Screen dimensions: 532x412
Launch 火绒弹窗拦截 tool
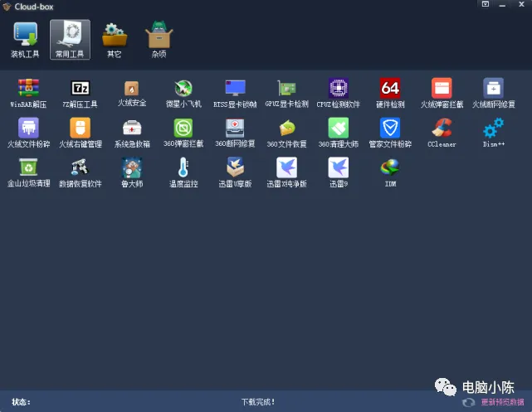(x=442, y=93)
